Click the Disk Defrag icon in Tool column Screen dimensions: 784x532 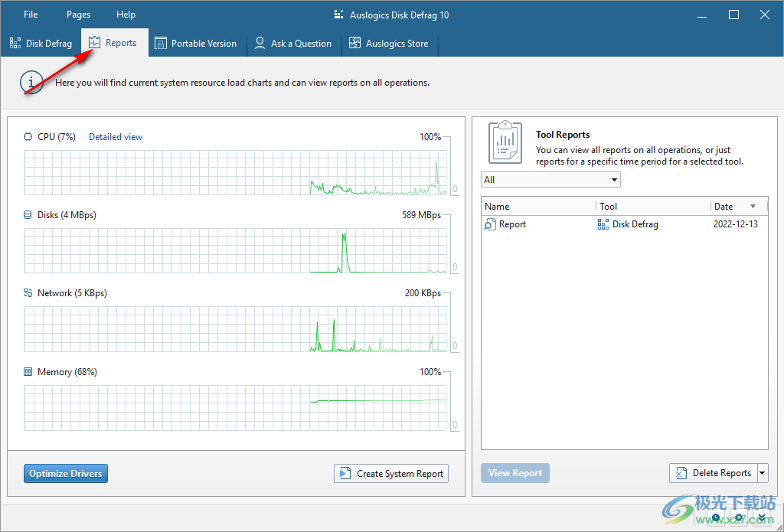pos(603,224)
